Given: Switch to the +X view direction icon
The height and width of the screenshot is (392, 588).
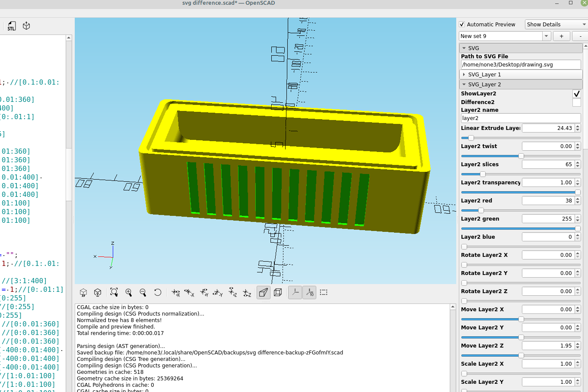Looking at the screenshot, I should pyautogui.click(x=176, y=292).
